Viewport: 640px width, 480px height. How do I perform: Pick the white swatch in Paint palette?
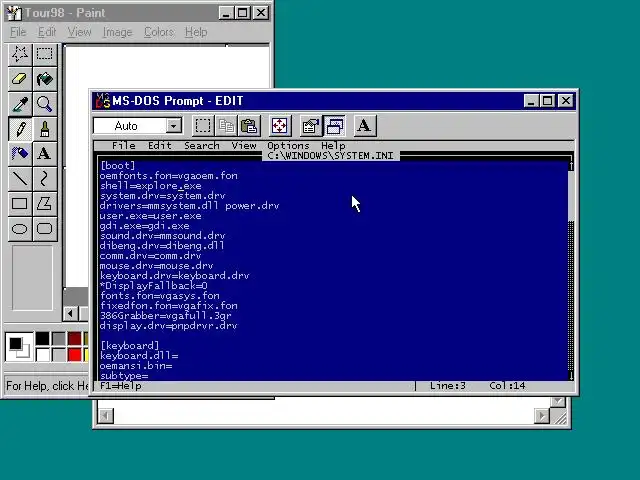click(42, 354)
